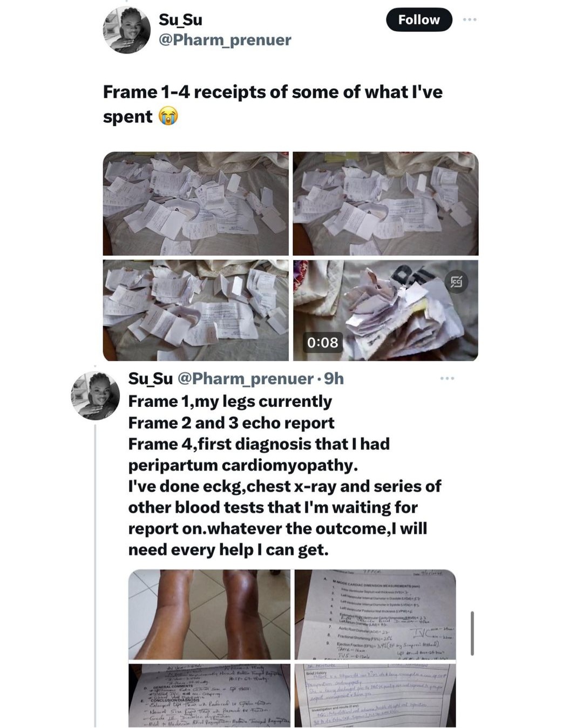Viewport: 583px width, 728px height.
Task: Open the reply's three-dot options menu
Action: point(447,379)
